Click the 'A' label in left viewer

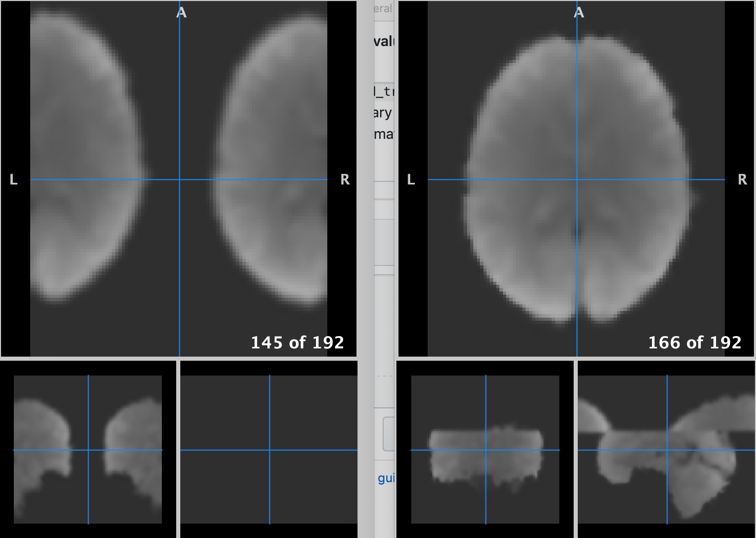click(x=181, y=12)
